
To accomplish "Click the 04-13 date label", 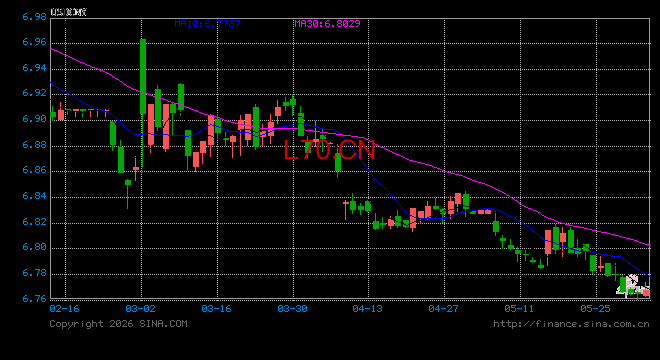I will pos(367,309).
